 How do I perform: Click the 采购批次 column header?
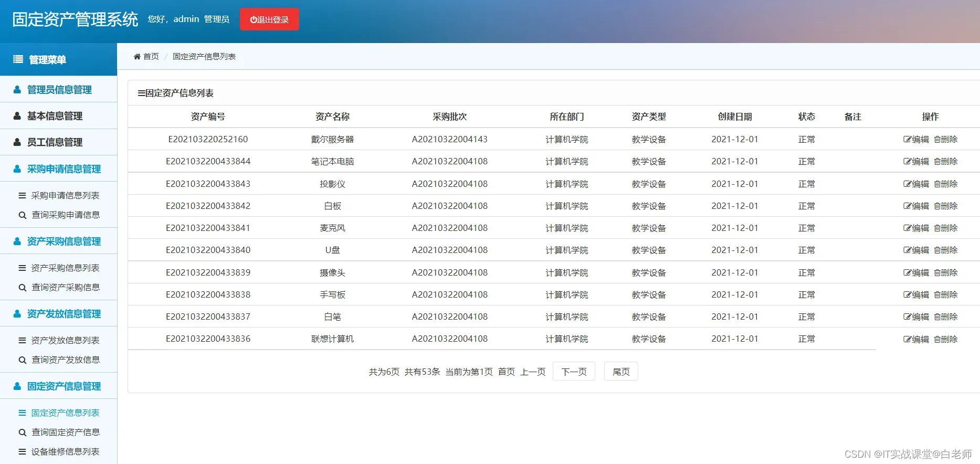click(x=449, y=117)
